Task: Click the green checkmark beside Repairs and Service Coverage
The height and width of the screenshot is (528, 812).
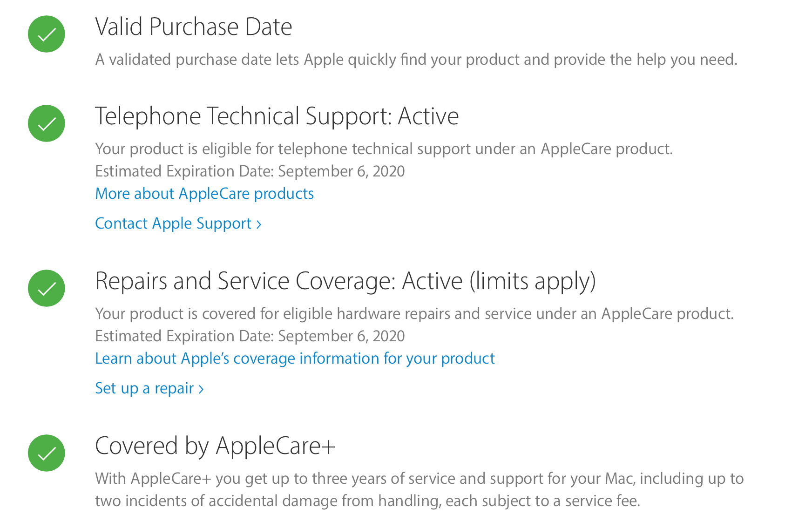Action: point(46,288)
